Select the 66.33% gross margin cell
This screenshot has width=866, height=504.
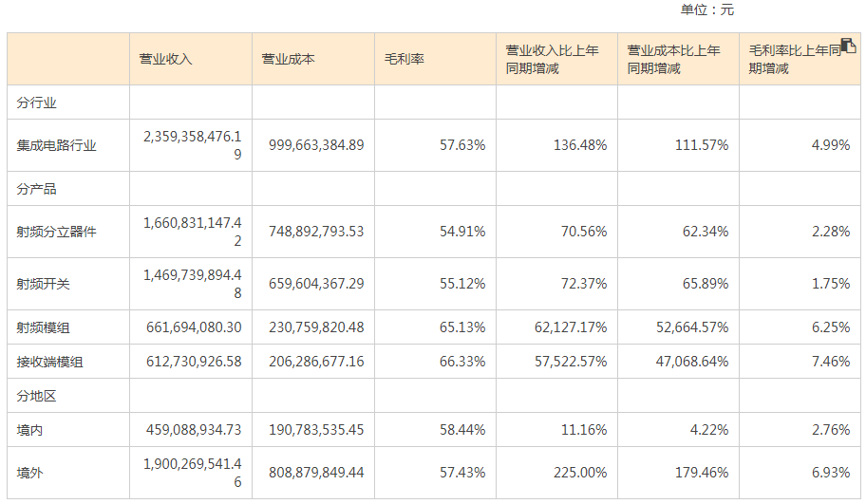pyautogui.click(x=462, y=362)
